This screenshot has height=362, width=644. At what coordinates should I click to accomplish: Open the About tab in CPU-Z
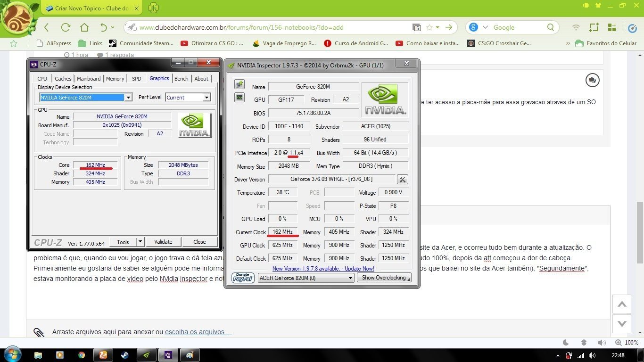201,79
